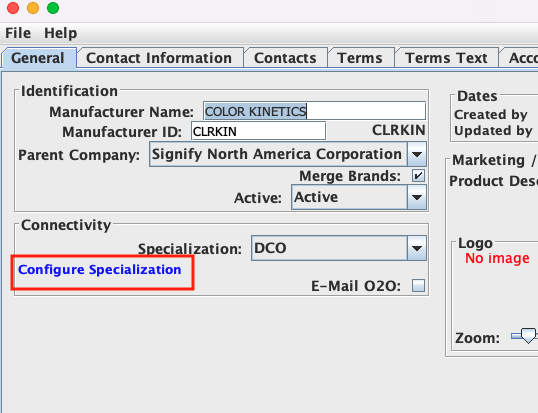The height and width of the screenshot is (413, 538).
Task: Click the red close window button
Action: click(x=13, y=8)
